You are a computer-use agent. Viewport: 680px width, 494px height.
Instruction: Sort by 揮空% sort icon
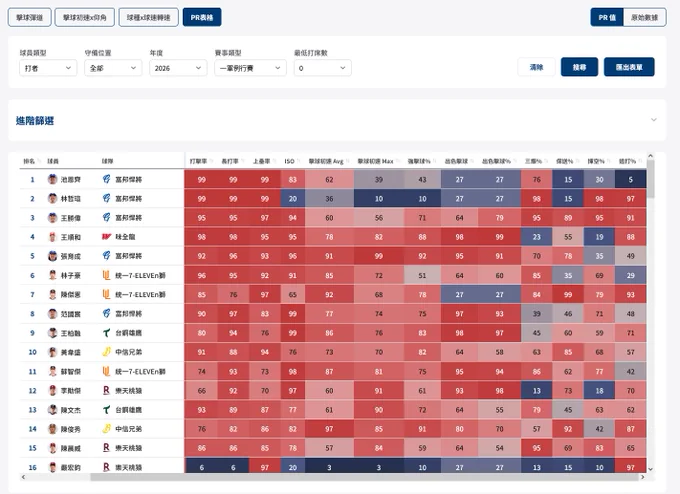pyautogui.click(x=609, y=161)
